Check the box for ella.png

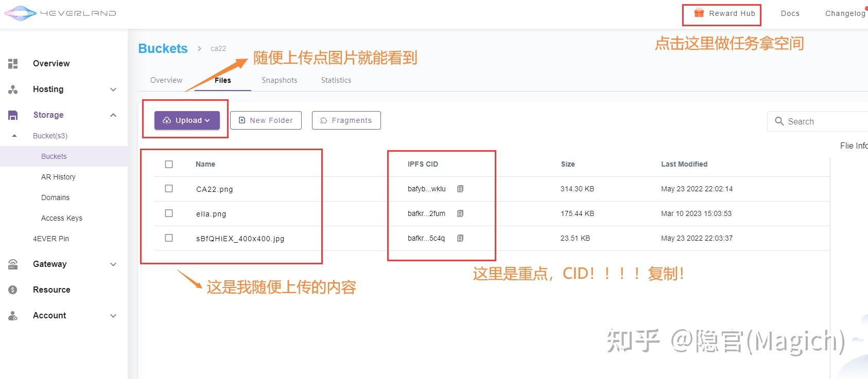point(169,213)
